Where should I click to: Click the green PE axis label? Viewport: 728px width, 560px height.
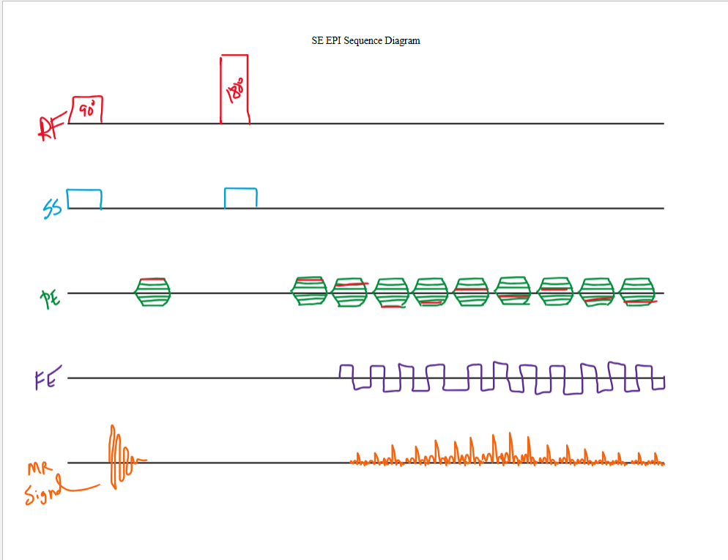point(50,296)
